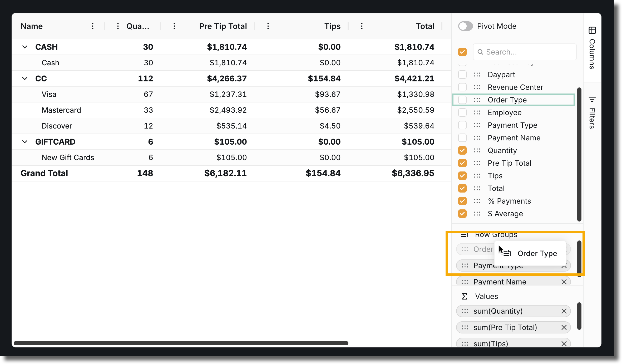Check the Employee checkbox
This screenshot has height=364, width=622.
tap(462, 112)
